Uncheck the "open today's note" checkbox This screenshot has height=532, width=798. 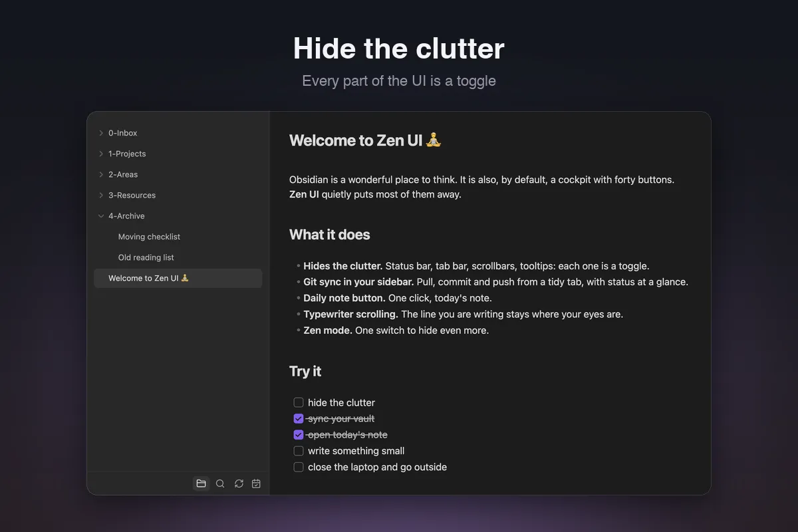click(x=299, y=435)
